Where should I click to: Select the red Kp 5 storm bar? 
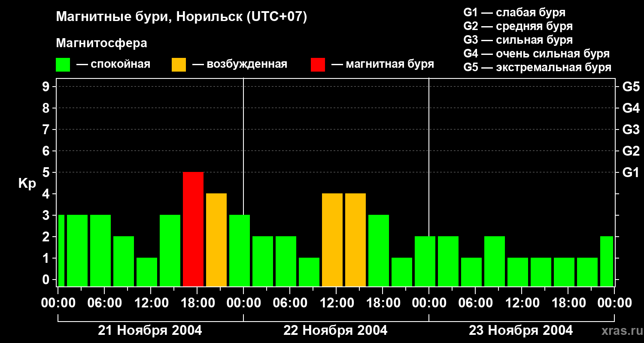tap(193, 229)
